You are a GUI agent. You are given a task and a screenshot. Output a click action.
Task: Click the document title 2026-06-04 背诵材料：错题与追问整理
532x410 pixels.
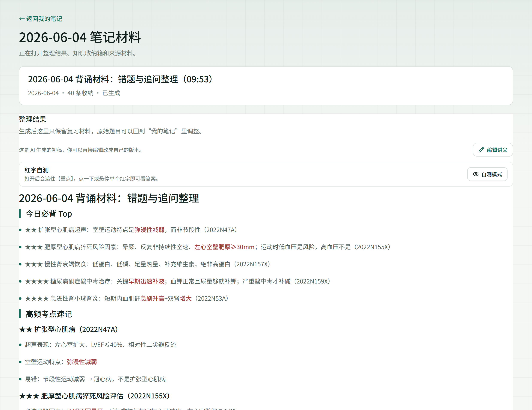109,198
